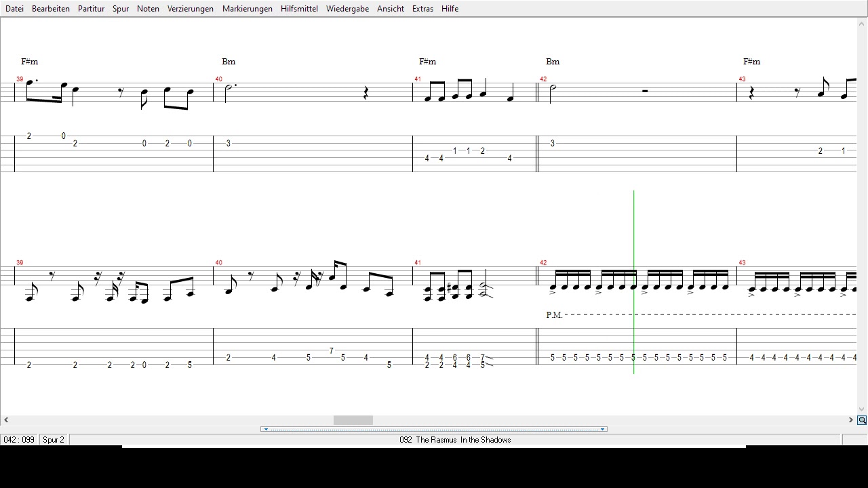
Task: Click measure number 42 on lower track
Action: 543,263
